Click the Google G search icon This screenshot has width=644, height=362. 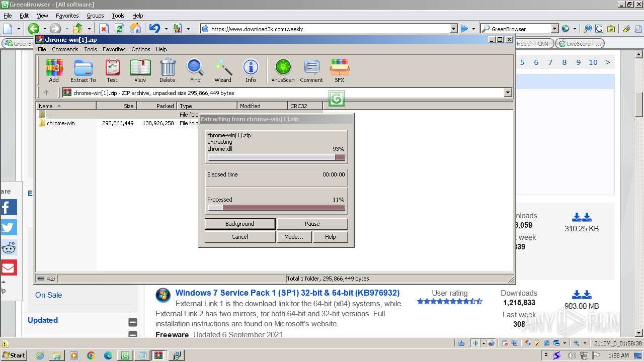[599, 29]
